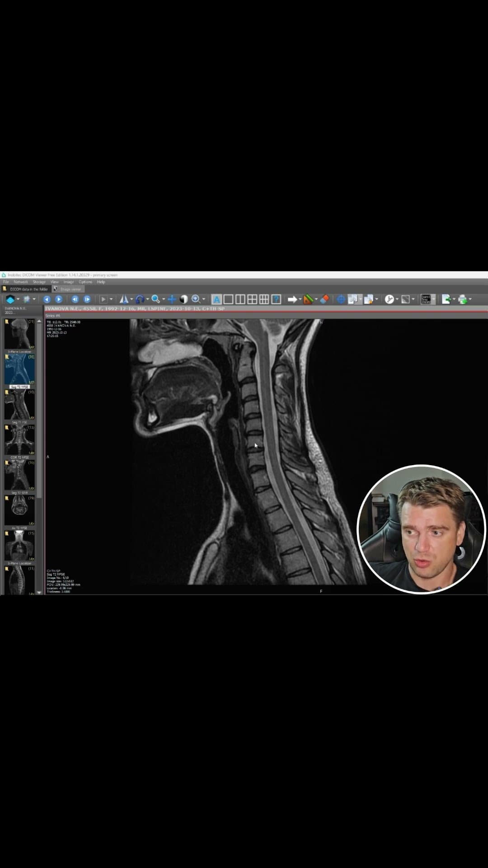The width and height of the screenshot is (488, 868).
Task: Select the window level contrast tool
Action: (184, 299)
